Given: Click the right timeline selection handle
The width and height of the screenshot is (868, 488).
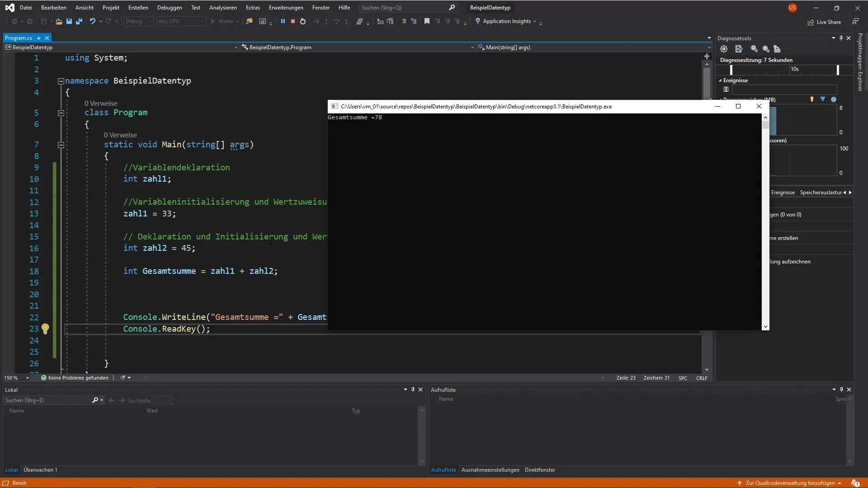Looking at the screenshot, I should pos(838,70).
